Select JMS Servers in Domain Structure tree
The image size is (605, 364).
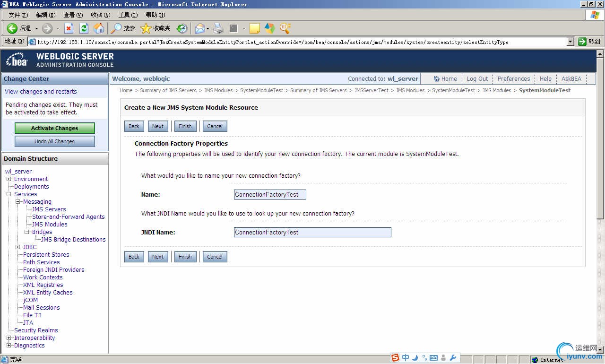point(49,209)
